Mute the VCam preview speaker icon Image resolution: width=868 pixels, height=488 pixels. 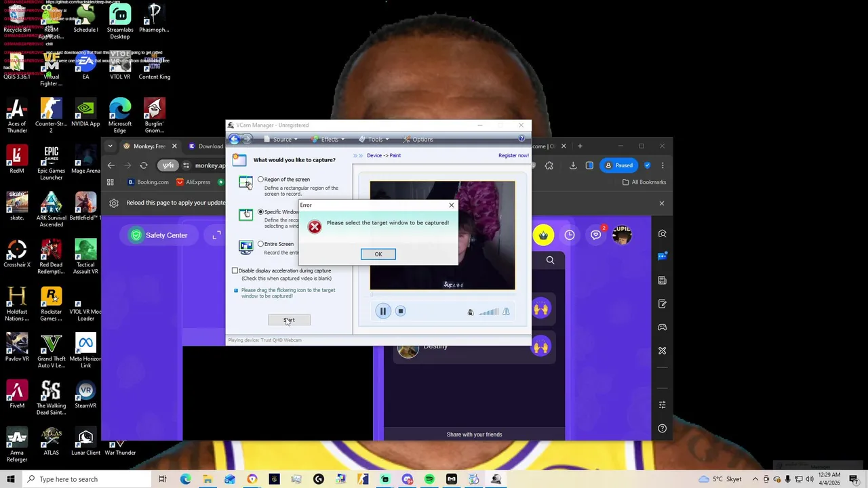coord(471,312)
